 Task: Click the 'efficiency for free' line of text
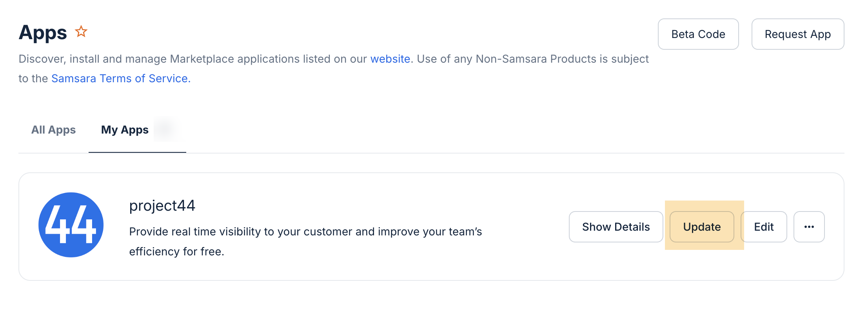176,251
